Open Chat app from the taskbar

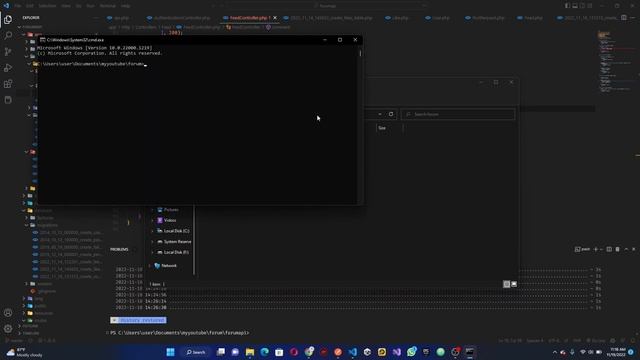click(236, 352)
